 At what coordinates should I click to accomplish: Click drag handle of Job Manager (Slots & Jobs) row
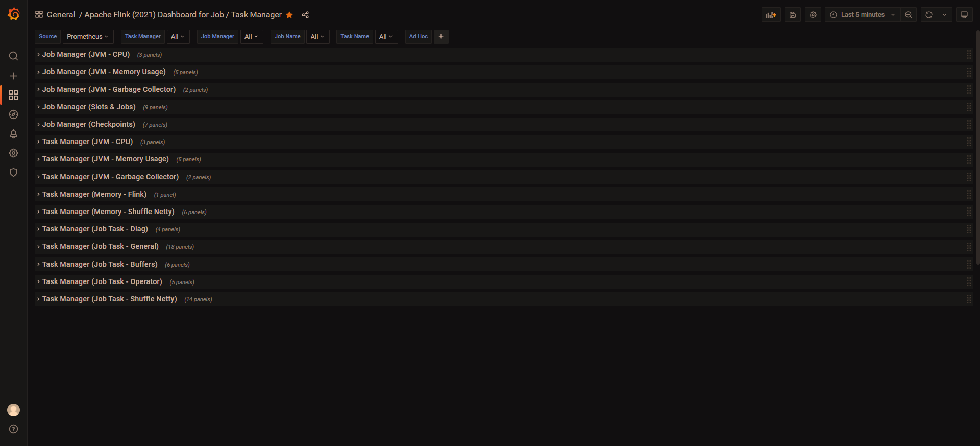point(969,107)
